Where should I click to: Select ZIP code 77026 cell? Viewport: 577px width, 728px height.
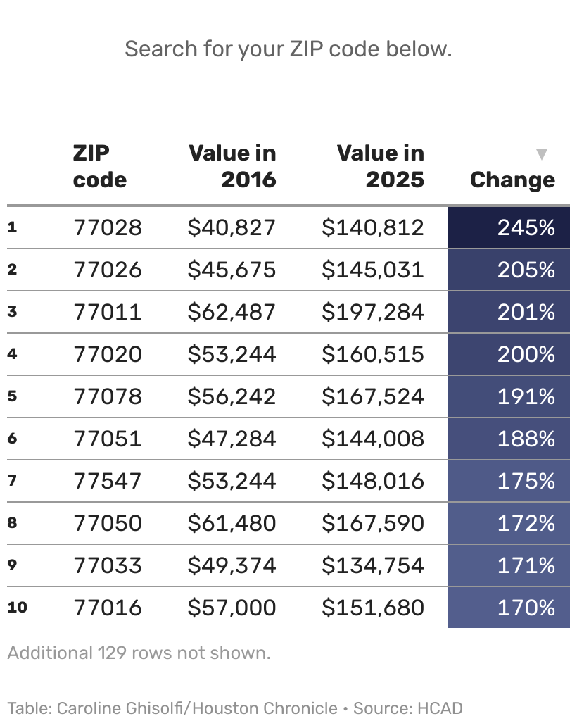tap(108, 270)
